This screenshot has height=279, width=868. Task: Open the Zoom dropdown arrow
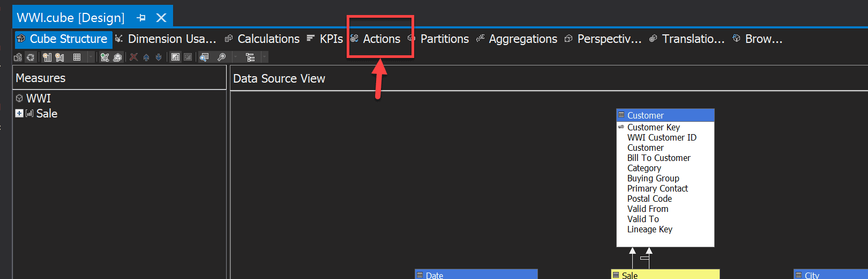[x=235, y=57]
